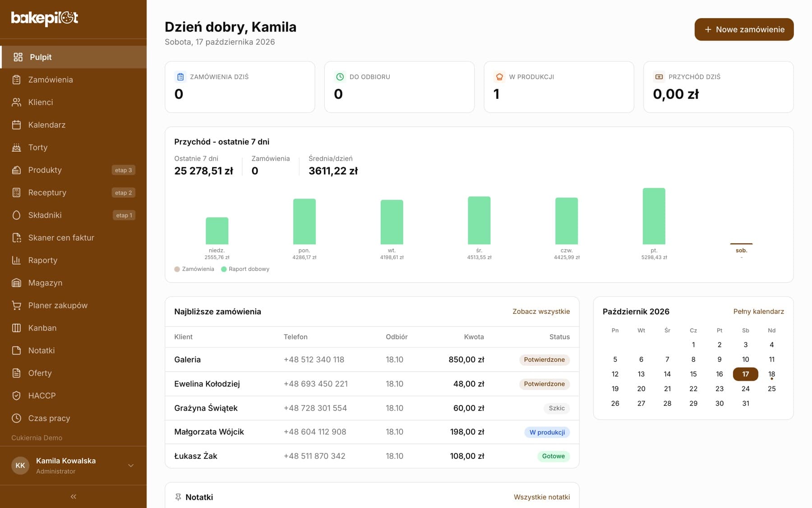Toggle the Zamówienia chart legend item
Image resolution: width=812 pixels, height=508 pixels.
pos(194,269)
